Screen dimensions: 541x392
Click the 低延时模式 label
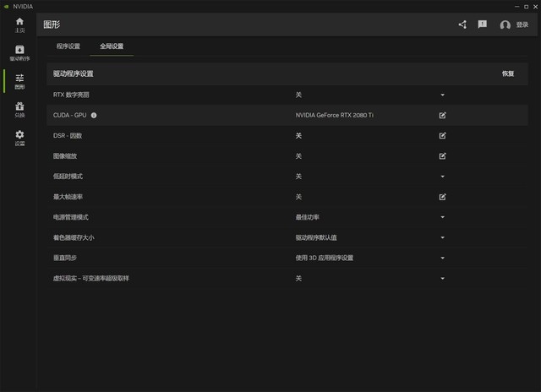tap(68, 177)
